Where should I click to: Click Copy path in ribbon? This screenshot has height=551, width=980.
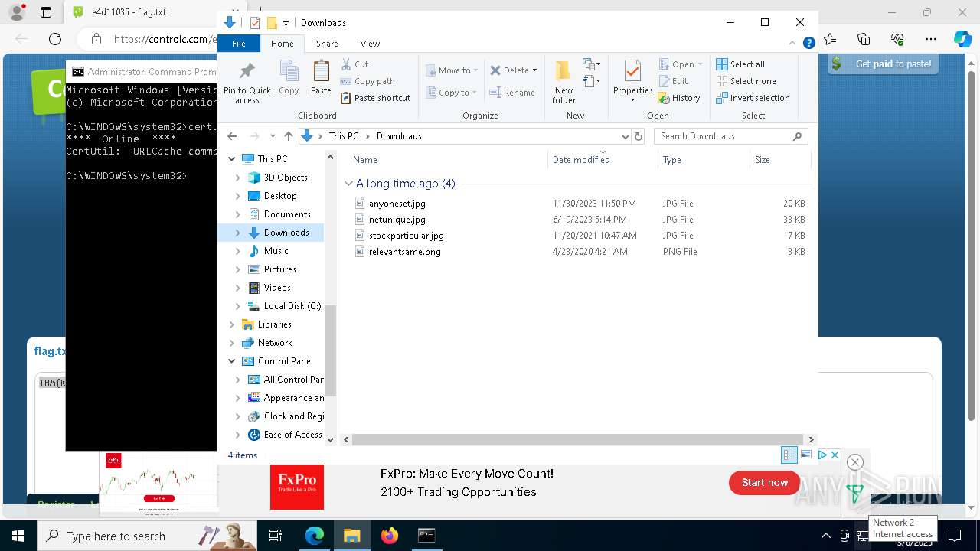[x=367, y=81]
